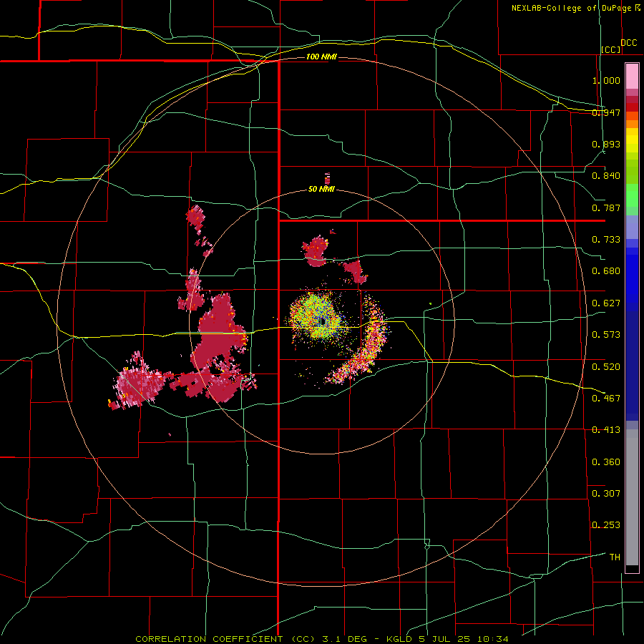
Task: Click the 50 NMI range ring label
Action: [x=321, y=190]
